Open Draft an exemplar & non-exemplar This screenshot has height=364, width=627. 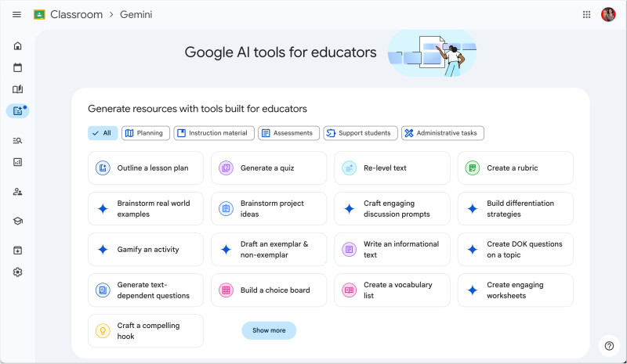point(269,250)
